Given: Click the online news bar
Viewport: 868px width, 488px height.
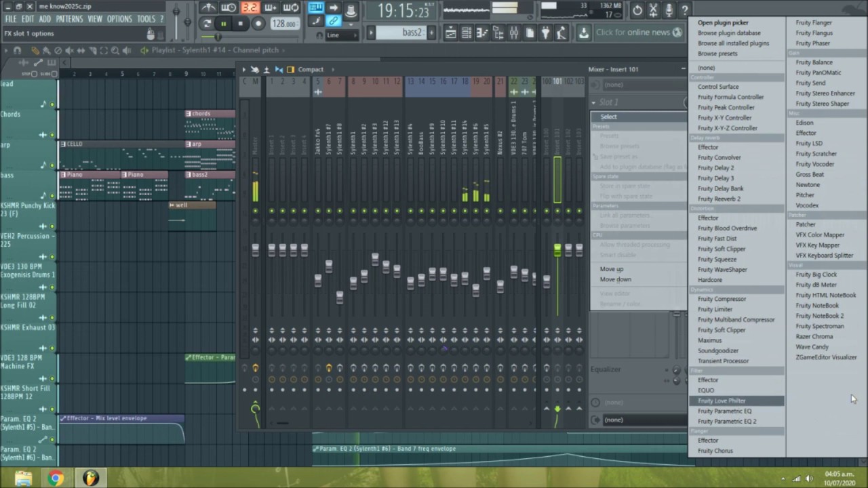Looking at the screenshot, I should click(x=639, y=33).
